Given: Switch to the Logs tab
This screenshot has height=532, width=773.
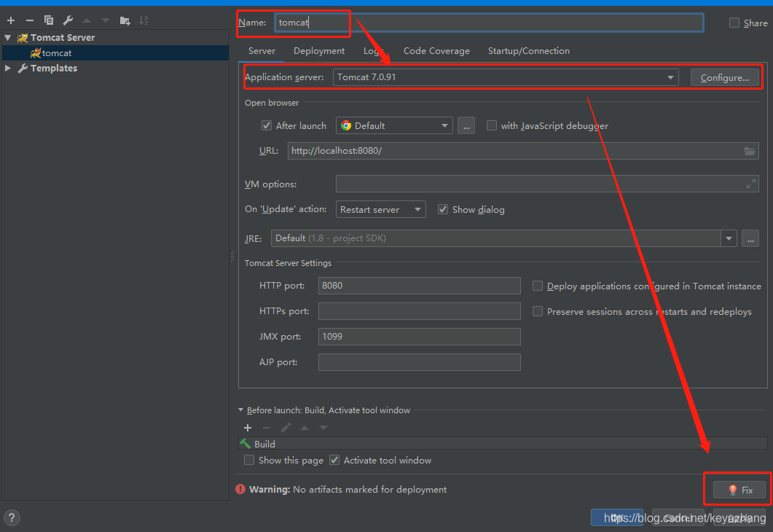Looking at the screenshot, I should (x=373, y=51).
